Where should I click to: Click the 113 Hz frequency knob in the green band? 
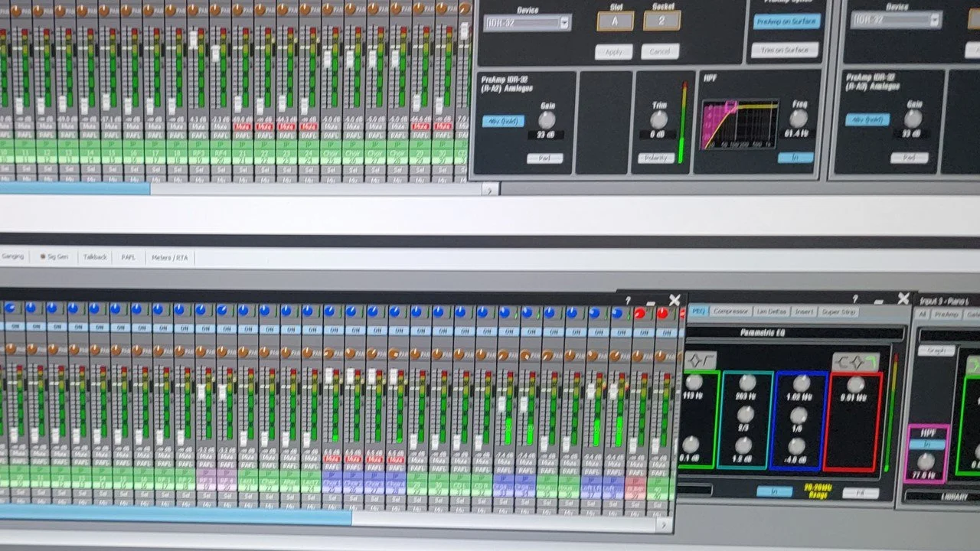point(694,382)
